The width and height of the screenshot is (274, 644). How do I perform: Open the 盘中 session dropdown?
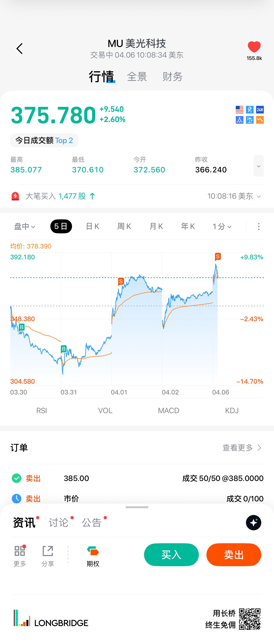pyautogui.click(x=24, y=227)
